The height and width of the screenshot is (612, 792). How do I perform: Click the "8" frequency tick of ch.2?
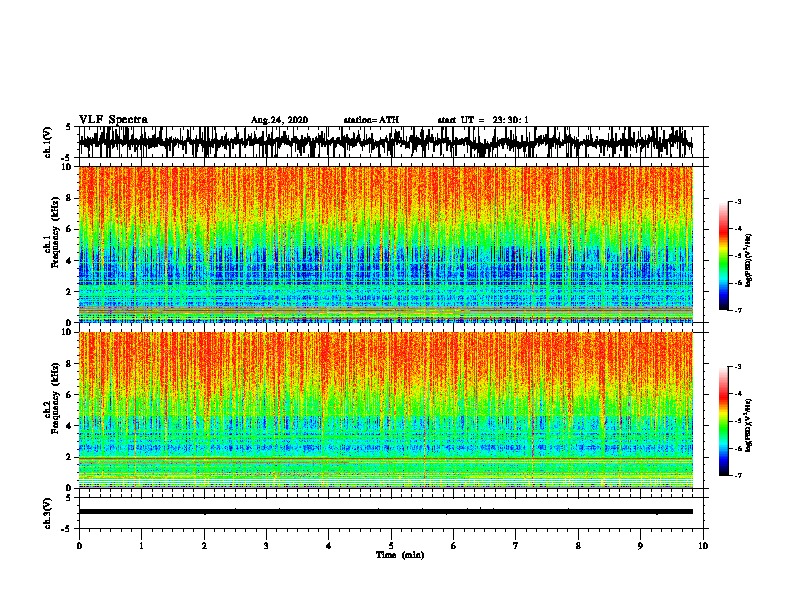70,363
